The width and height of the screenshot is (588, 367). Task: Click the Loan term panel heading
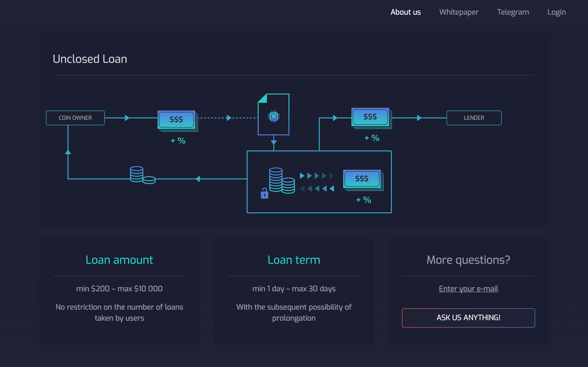pos(294,259)
